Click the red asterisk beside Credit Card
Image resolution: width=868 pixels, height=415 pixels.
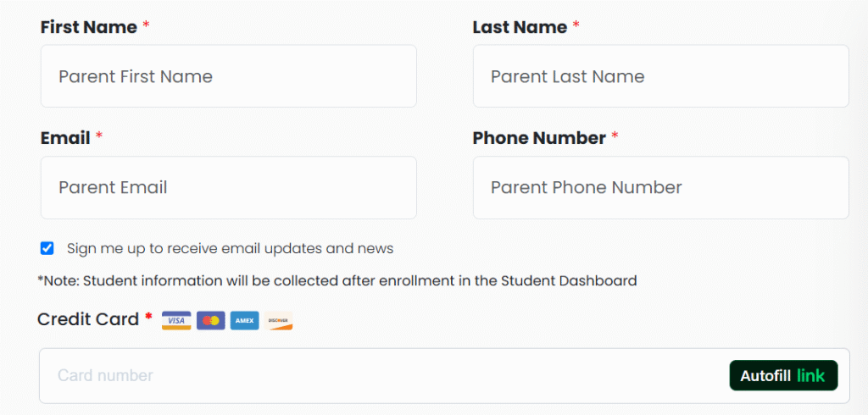148,318
